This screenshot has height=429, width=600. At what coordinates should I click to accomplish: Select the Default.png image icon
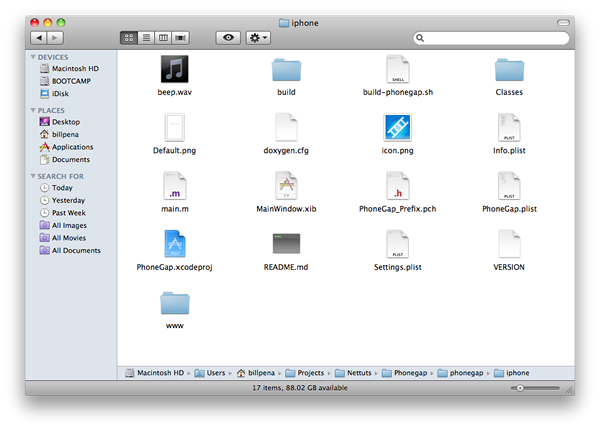[174, 127]
